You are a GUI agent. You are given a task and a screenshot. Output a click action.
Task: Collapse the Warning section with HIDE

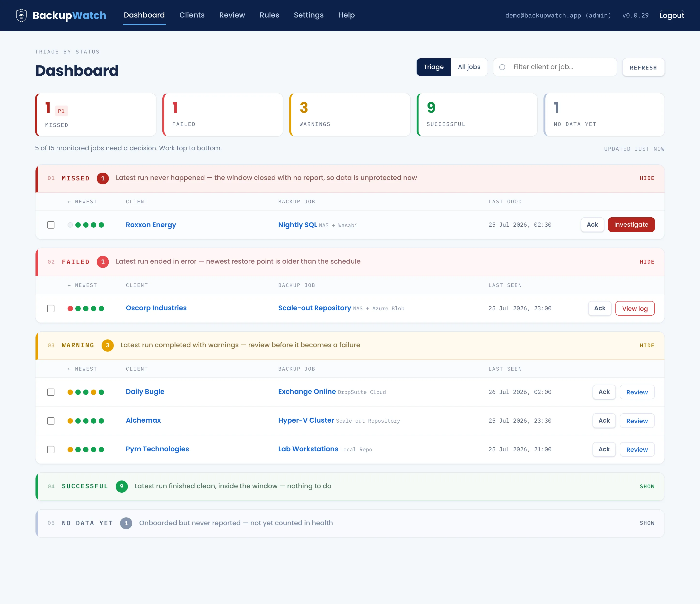coord(647,345)
